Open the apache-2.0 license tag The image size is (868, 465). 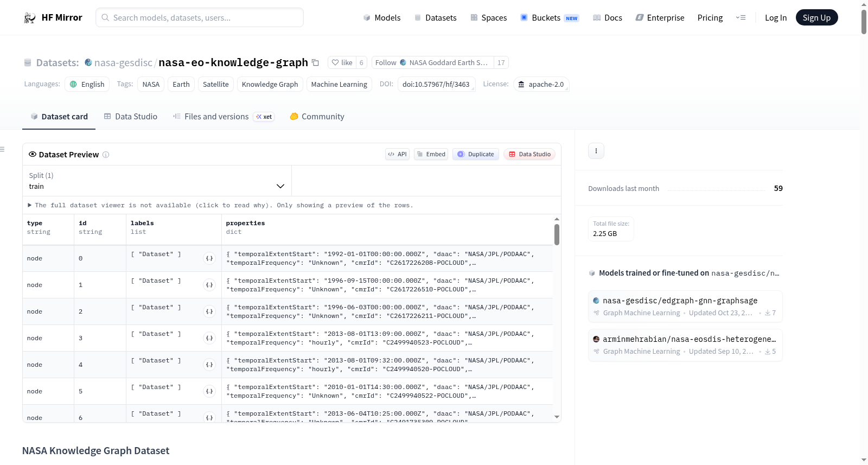point(541,84)
